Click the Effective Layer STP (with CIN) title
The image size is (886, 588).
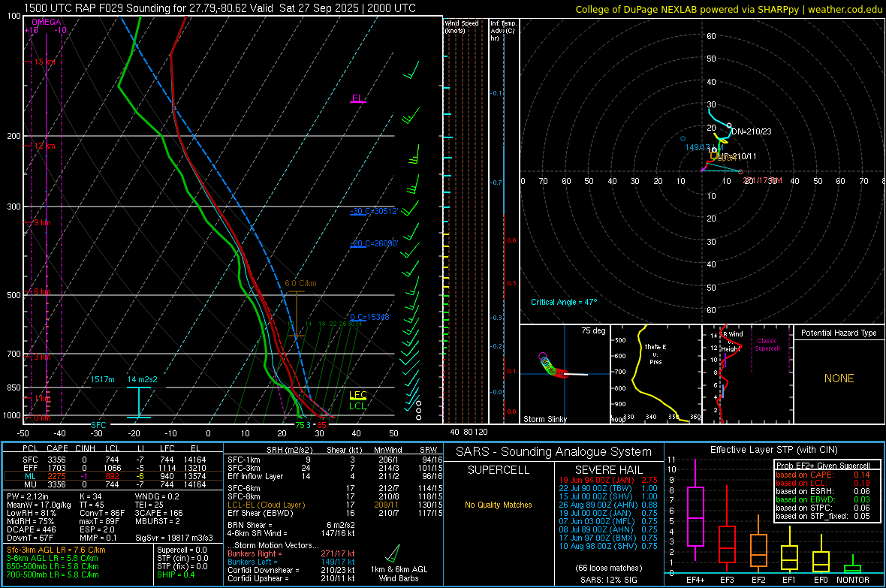tap(774, 450)
